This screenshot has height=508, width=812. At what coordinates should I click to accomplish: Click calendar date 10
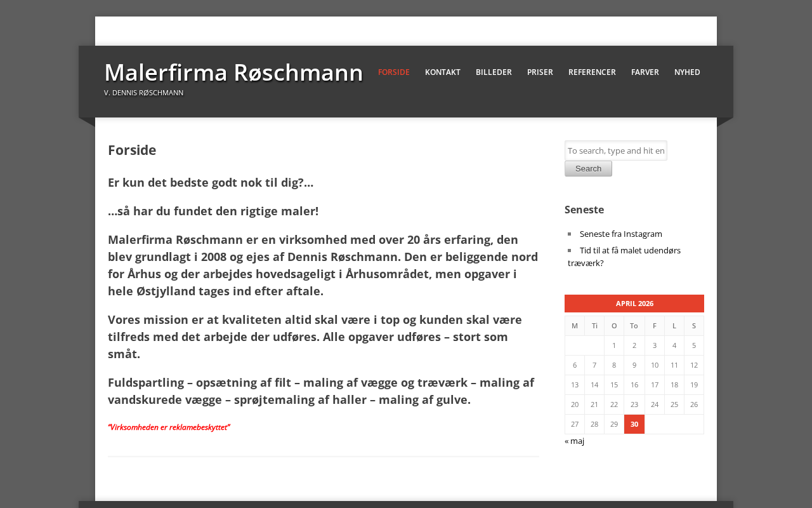pos(655,365)
